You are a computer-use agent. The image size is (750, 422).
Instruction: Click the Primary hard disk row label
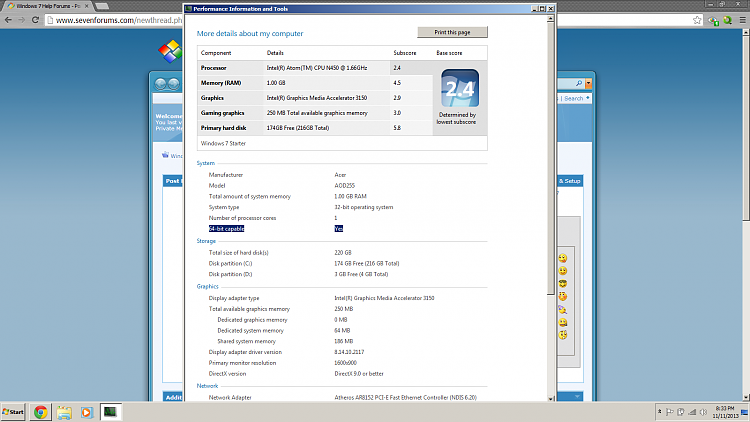[223, 128]
